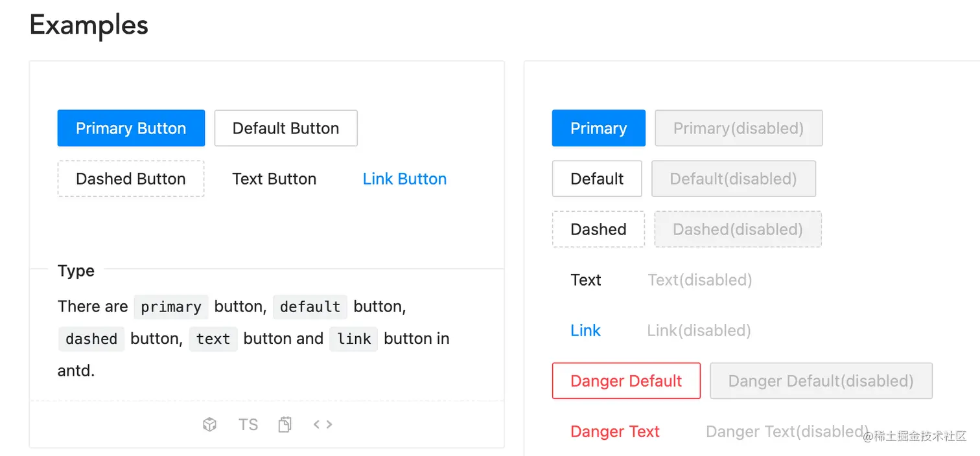Follow the Link Button
The image size is (980, 456).
404,179
